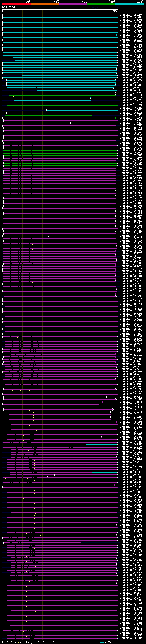Select label UniRef100_P12062

tap(131, 578)
